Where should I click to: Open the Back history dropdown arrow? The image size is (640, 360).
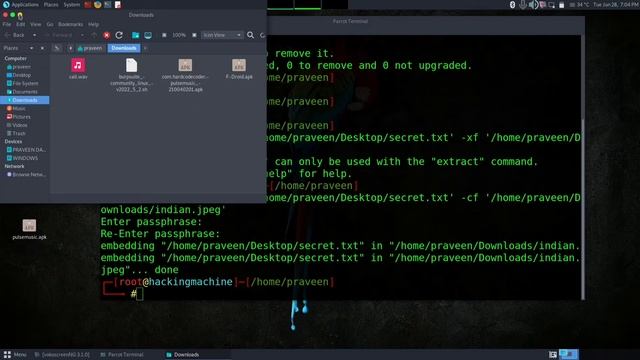point(34,36)
